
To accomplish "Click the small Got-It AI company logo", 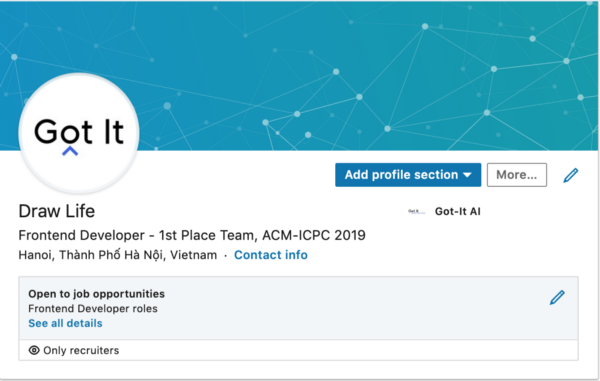I will tap(416, 211).
